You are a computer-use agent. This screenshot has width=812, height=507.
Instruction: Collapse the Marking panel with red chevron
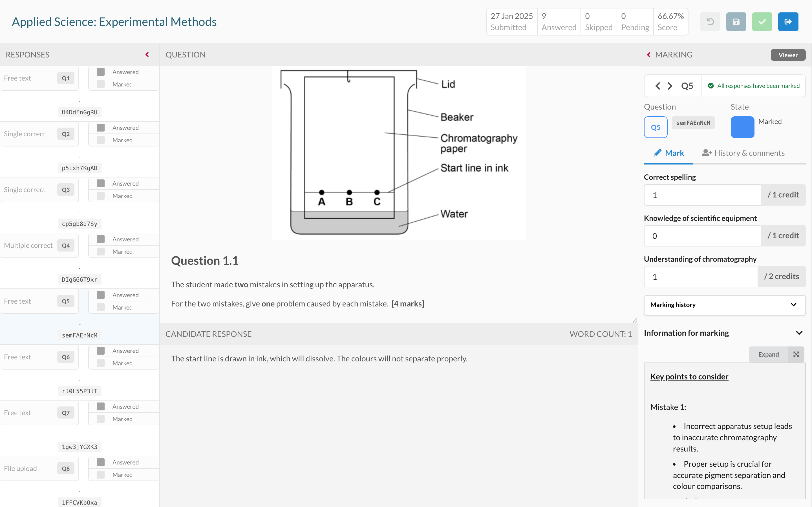pyautogui.click(x=648, y=55)
